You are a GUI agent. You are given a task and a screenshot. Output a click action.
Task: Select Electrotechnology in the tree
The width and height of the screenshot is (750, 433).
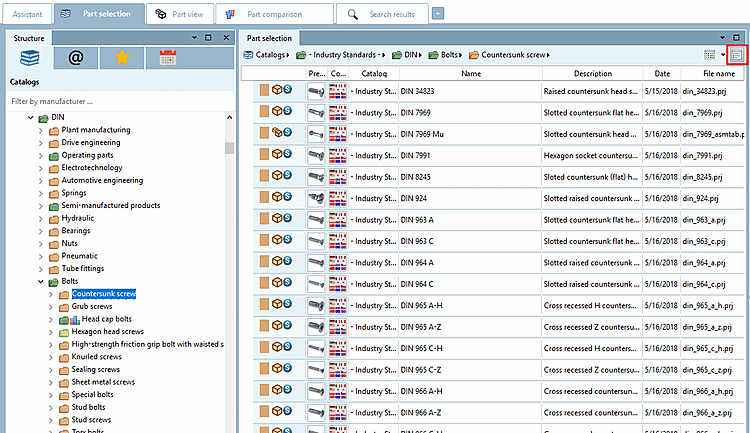click(92, 167)
